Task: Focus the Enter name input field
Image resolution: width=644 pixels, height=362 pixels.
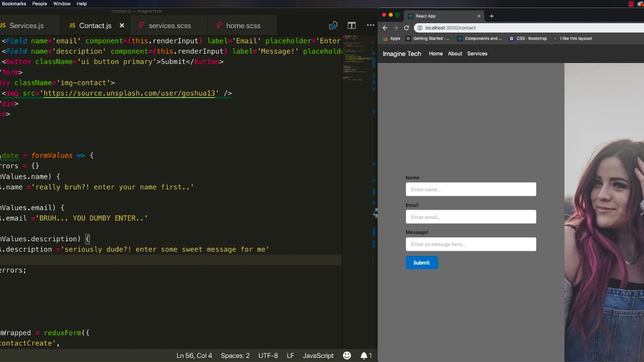Action: click(471, 190)
